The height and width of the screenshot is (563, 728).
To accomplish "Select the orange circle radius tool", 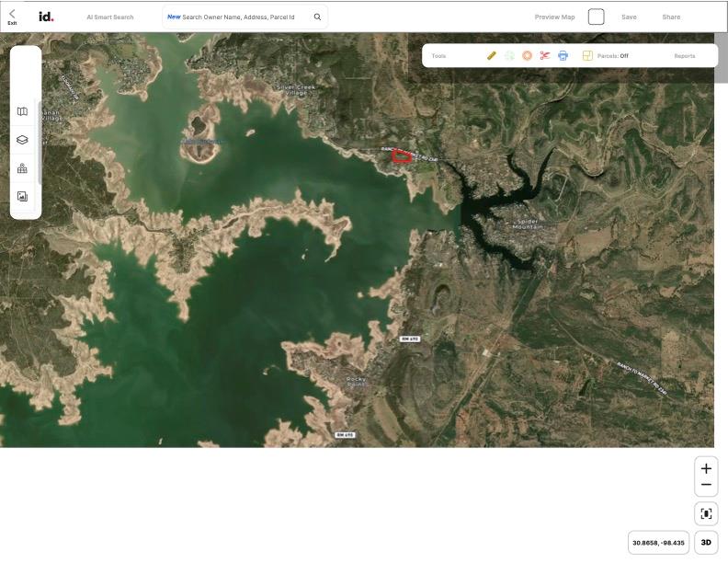I will [x=527, y=56].
